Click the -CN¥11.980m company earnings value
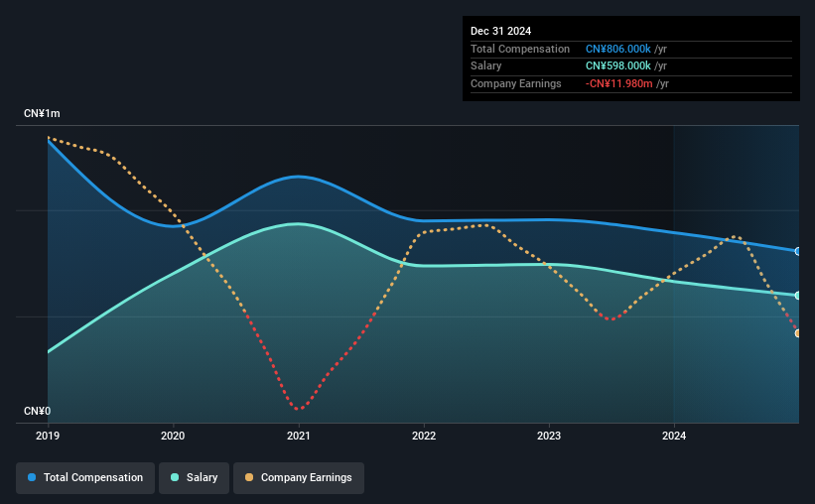The height and width of the screenshot is (504, 815). point(618,83)
